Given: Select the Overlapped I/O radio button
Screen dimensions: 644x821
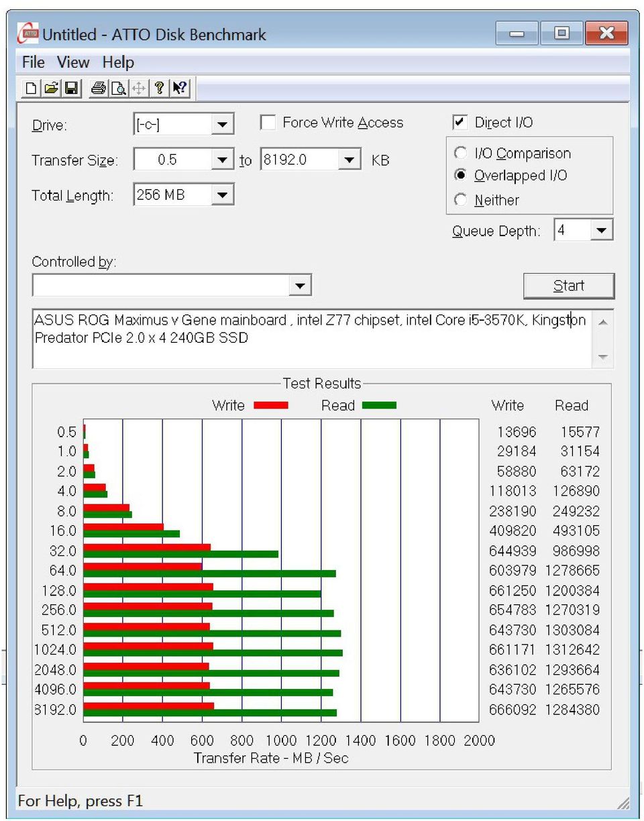Looking at the screenshot, I should 460,175.
